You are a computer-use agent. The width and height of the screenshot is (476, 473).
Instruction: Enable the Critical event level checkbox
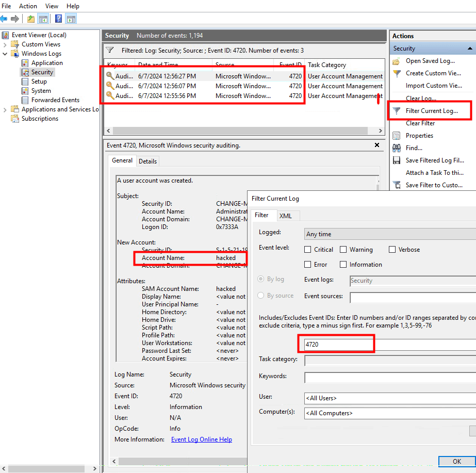pyautogui.click(x=308, y=250)
